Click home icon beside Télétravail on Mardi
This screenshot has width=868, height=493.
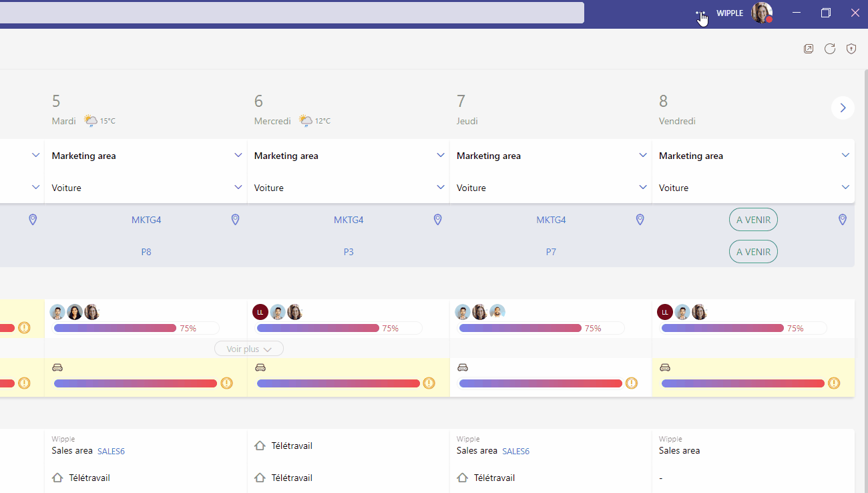coord(57,478)
